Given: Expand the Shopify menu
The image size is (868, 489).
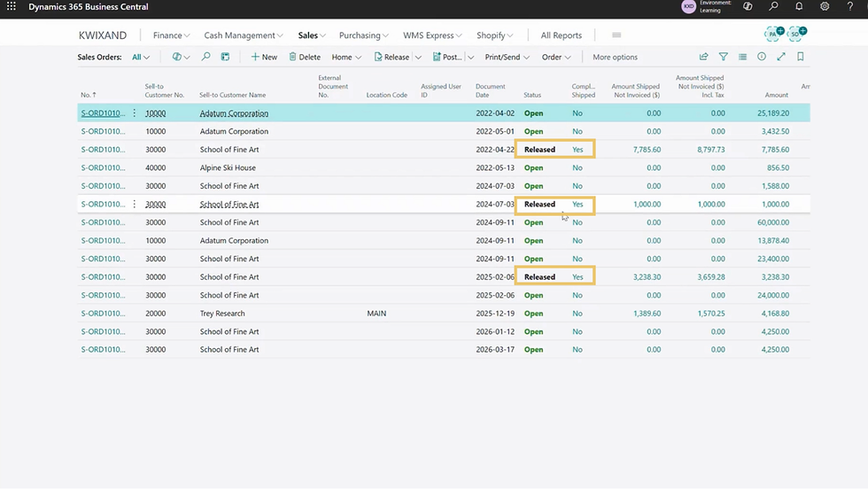Looking at the screenshot, I should (x=495, y=35).
